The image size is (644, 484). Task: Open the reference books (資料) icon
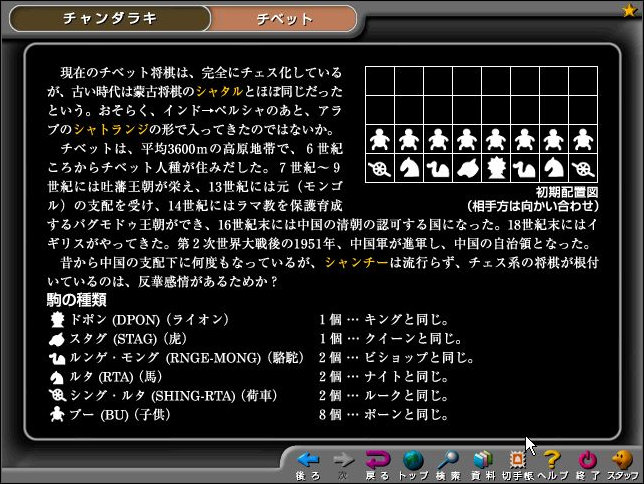click(x=483, y=460)
